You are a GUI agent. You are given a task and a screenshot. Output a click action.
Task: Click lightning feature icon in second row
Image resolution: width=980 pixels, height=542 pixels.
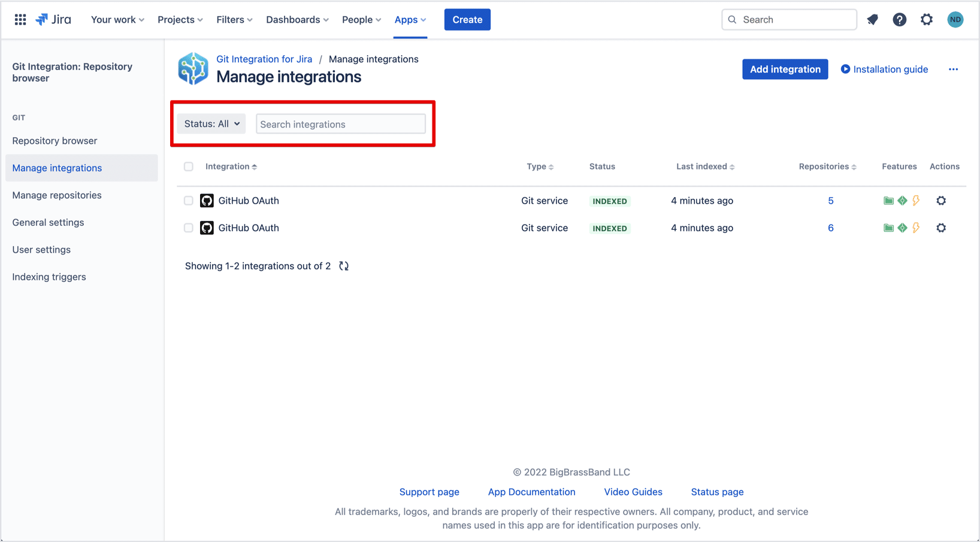coord(916,228)
